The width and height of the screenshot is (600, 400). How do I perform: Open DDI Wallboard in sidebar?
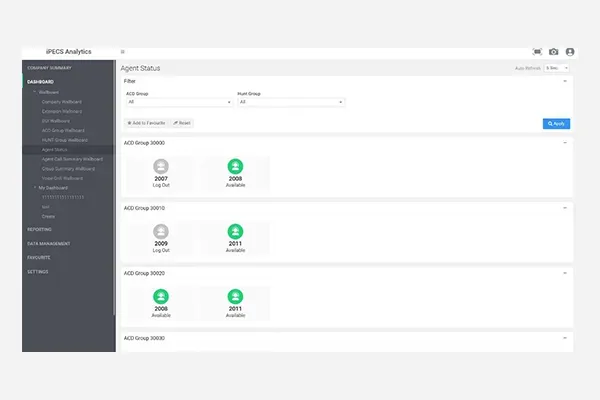click(x=56, y=121)
